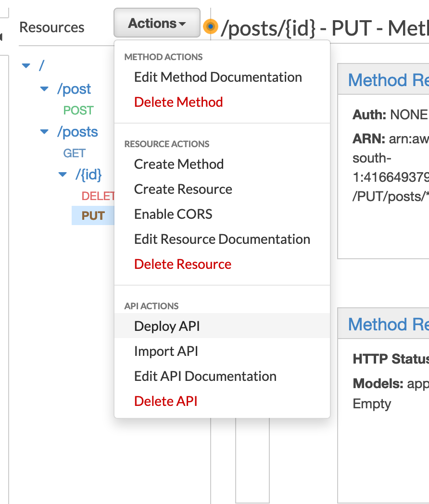Select the PUT method in tree

pos(93,215)
